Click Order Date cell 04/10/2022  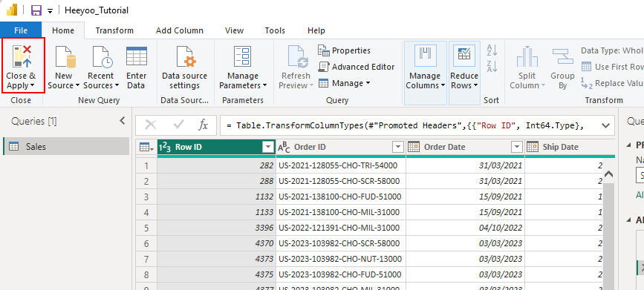click(x=465, y=228)
